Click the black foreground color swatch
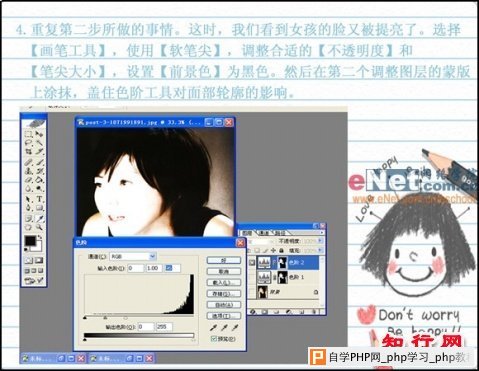Image resolution: width=479 pixels, height=371 pixels. (x=30, y=241)
